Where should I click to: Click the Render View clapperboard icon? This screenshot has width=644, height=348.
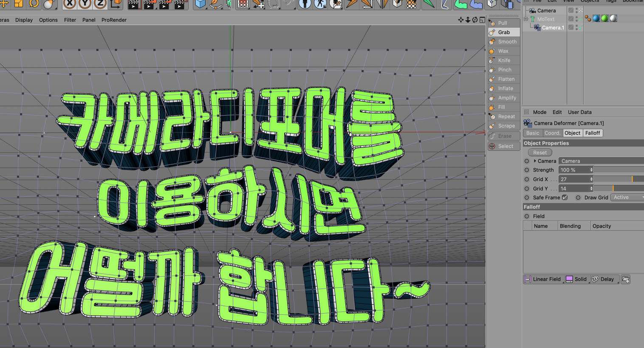click(x=134, y=4)
